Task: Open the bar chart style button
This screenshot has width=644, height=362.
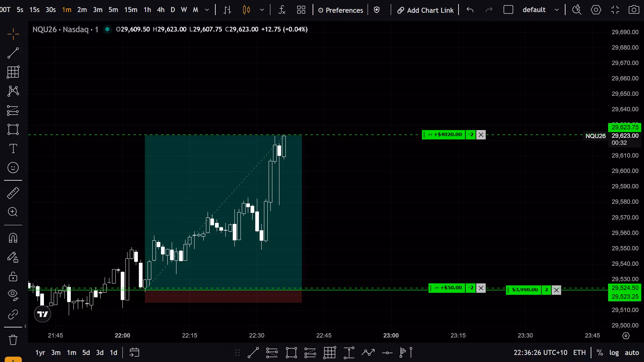Action: [x=227, y=10]
